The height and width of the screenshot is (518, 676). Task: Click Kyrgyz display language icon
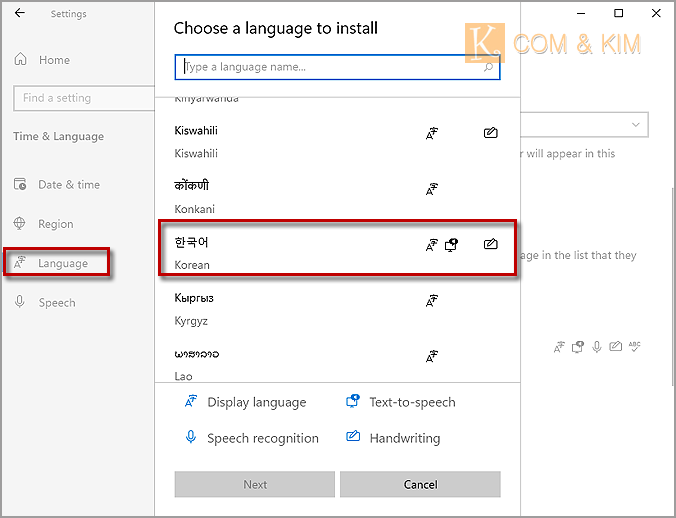[x=432, y=301]
